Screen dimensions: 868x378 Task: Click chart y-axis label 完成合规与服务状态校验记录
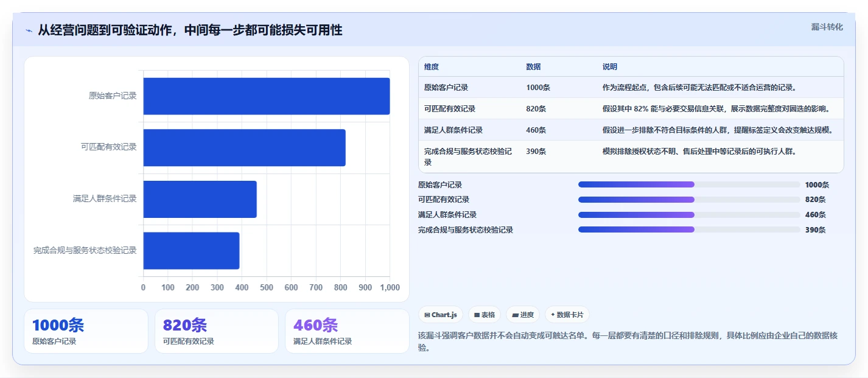[85, 250]
